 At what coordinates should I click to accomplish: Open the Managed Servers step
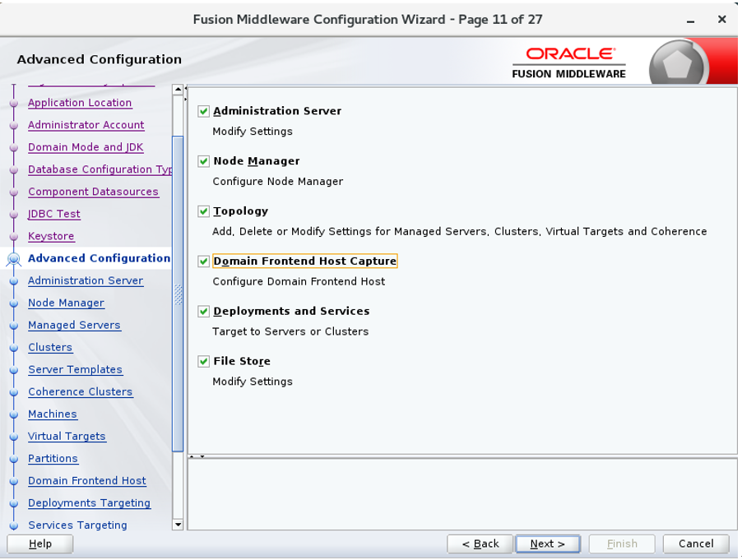[74, 325]
